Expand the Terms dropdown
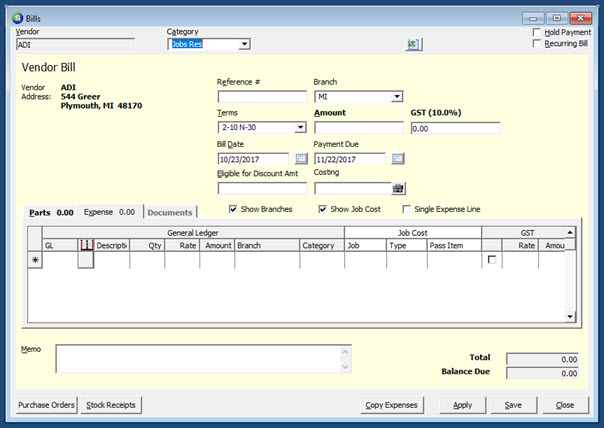The height and width of the screenshot is (428, 604). pos(300,128)
